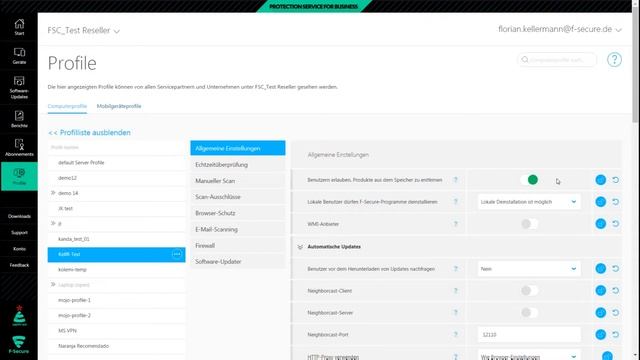This screenshot has height=360, width=640.
Task: Select the default Server Profile row
Action: (x=116, y=162)
